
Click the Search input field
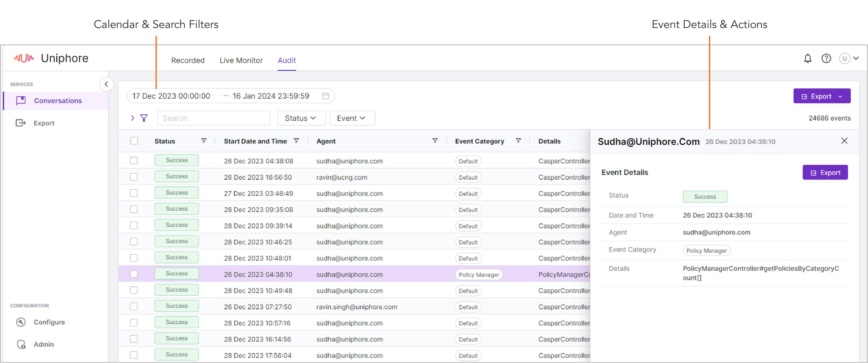[214, 118]
